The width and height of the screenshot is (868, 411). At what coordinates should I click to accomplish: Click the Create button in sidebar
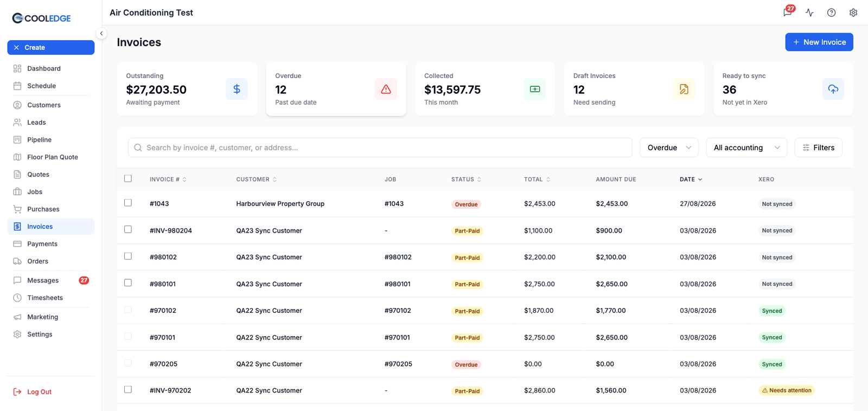pos(51,48)
